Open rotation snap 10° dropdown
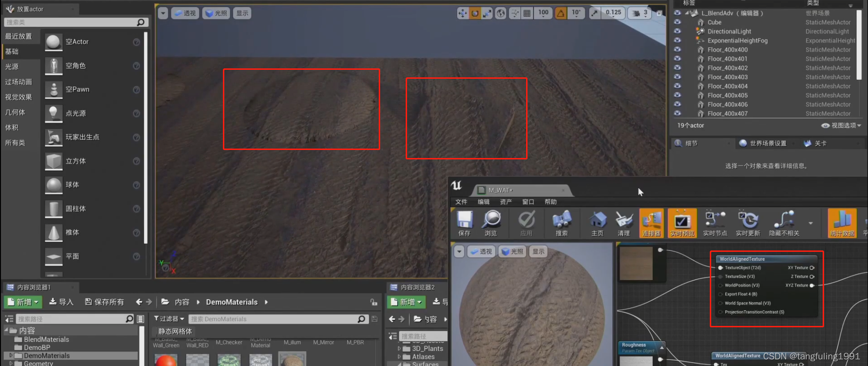868x366 pixels. (x=576, y=13)
